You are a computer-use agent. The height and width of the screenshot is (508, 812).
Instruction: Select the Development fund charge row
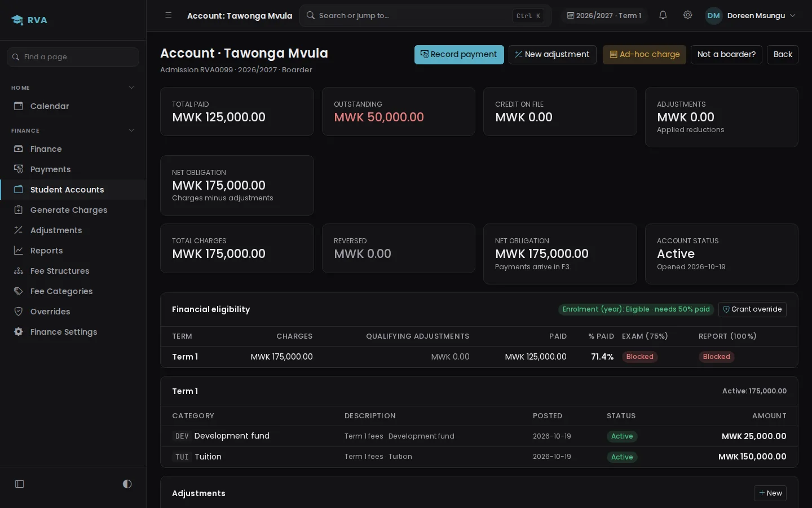(479, 436)
